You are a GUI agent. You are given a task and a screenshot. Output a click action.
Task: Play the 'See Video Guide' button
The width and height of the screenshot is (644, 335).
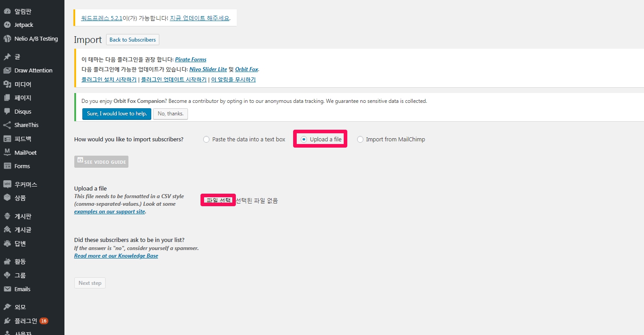tap(101, 161)
